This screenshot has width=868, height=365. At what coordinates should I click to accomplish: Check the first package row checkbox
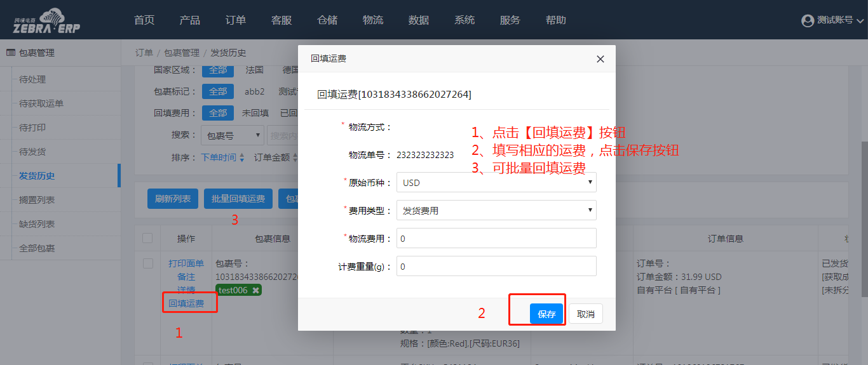(147, 263)
